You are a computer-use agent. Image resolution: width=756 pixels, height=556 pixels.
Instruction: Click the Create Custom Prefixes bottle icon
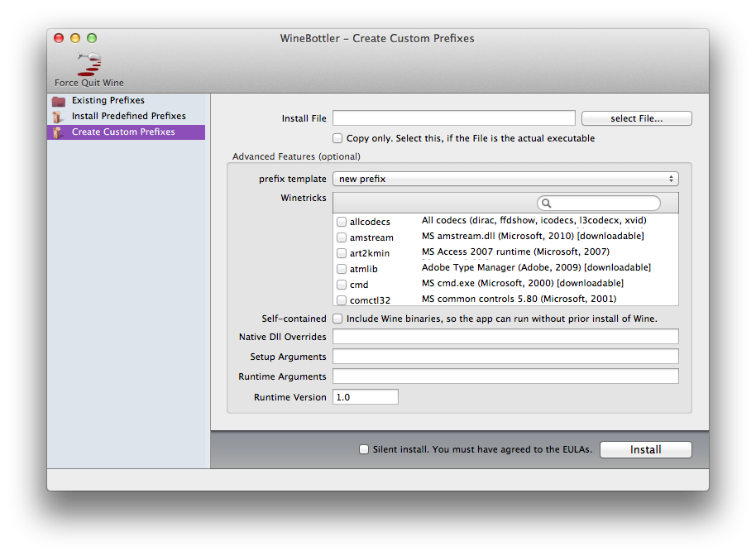click(57, 132)
